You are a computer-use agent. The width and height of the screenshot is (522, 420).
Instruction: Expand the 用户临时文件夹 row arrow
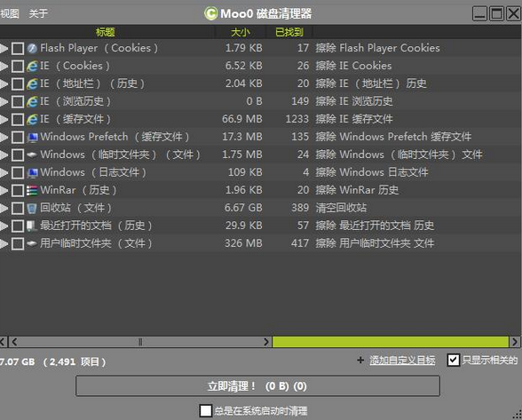point(4,244)
